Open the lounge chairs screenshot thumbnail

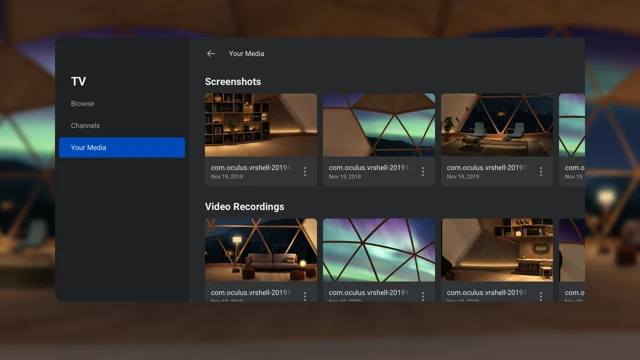pyautogui.click(x=497, y=125)
